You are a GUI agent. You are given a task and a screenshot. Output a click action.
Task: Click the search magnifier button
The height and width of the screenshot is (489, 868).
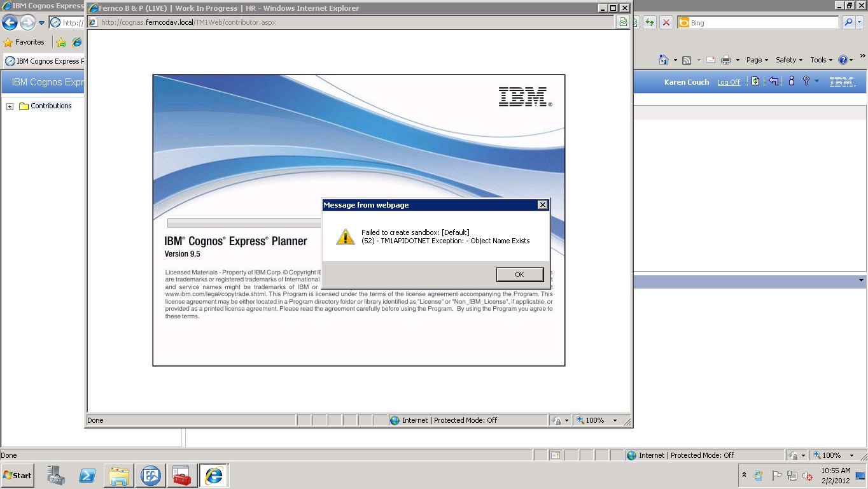tap(848, 23)
